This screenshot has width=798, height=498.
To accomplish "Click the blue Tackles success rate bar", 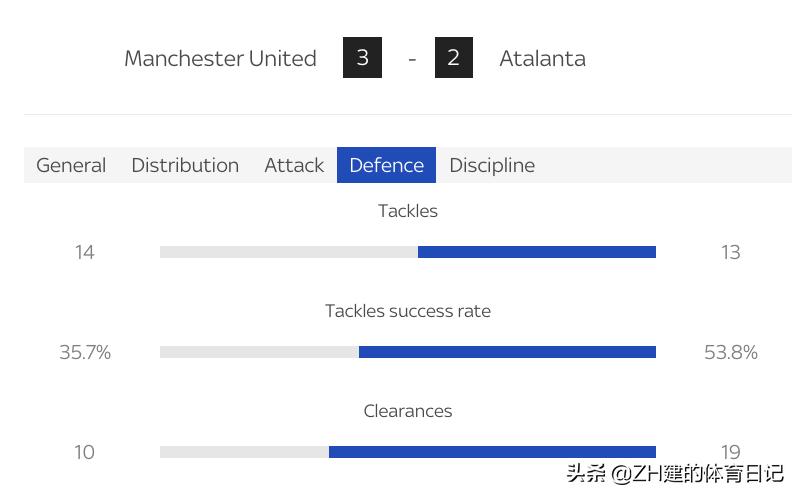I will pos(507,352).
